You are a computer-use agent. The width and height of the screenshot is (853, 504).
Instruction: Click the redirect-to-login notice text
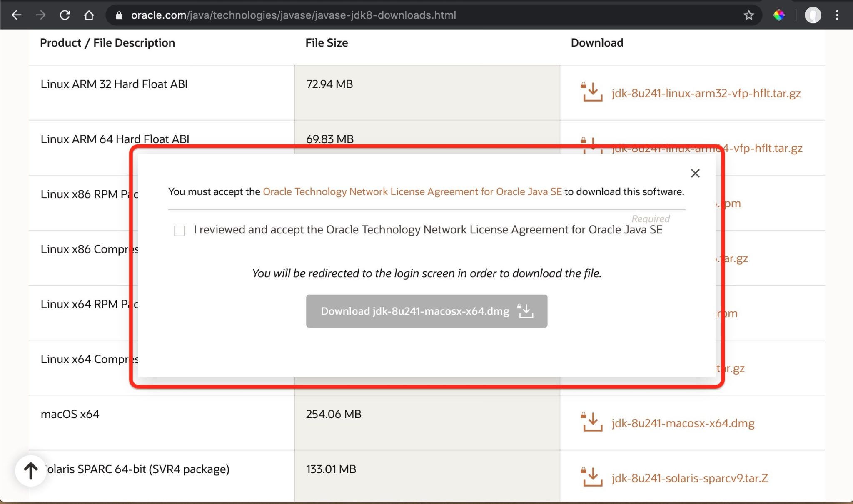pyautogui.click(x=426, y=273)
